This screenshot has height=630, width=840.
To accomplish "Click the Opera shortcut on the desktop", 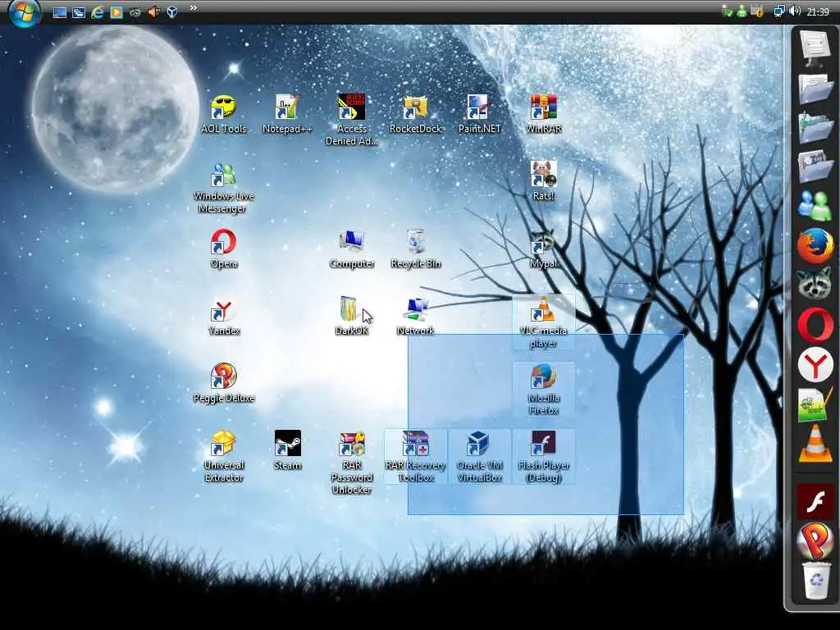I will click(223, 249).
